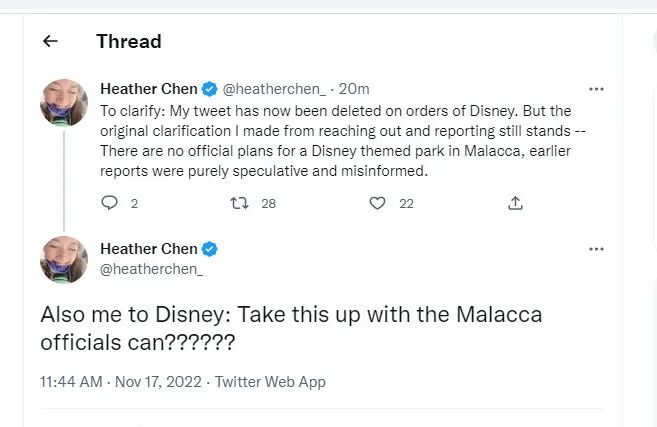657x427 pixels.
Task: Click the Twitter Web App source link
Action: coord(270,382)
